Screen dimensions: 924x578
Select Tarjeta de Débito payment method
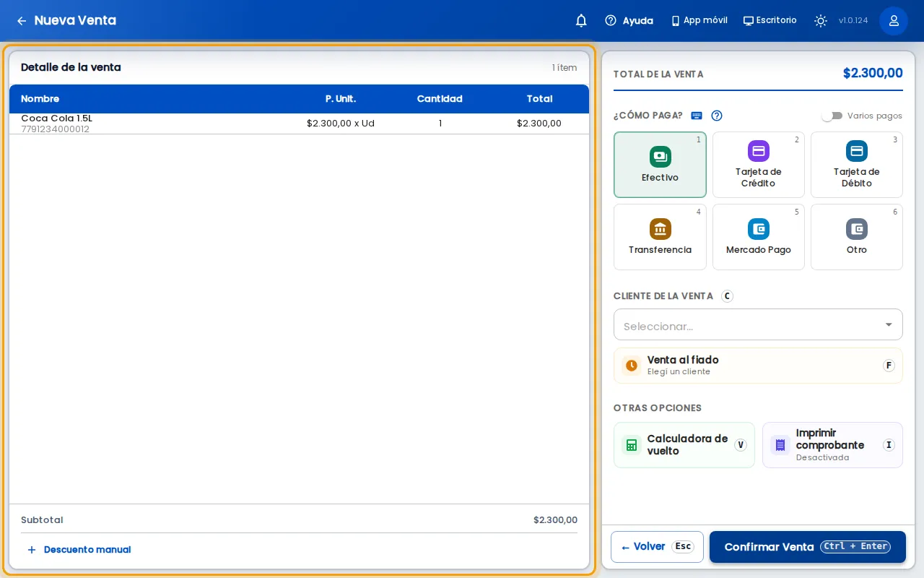856,165
